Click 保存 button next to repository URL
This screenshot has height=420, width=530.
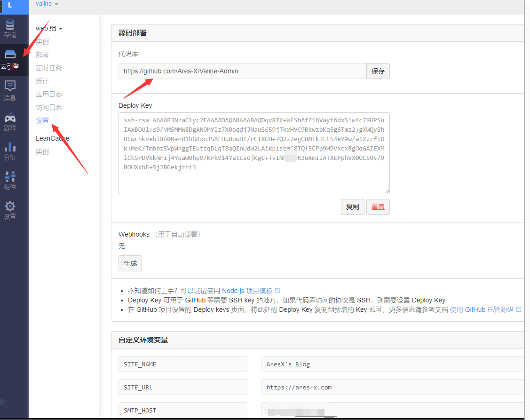coord(378,71)
